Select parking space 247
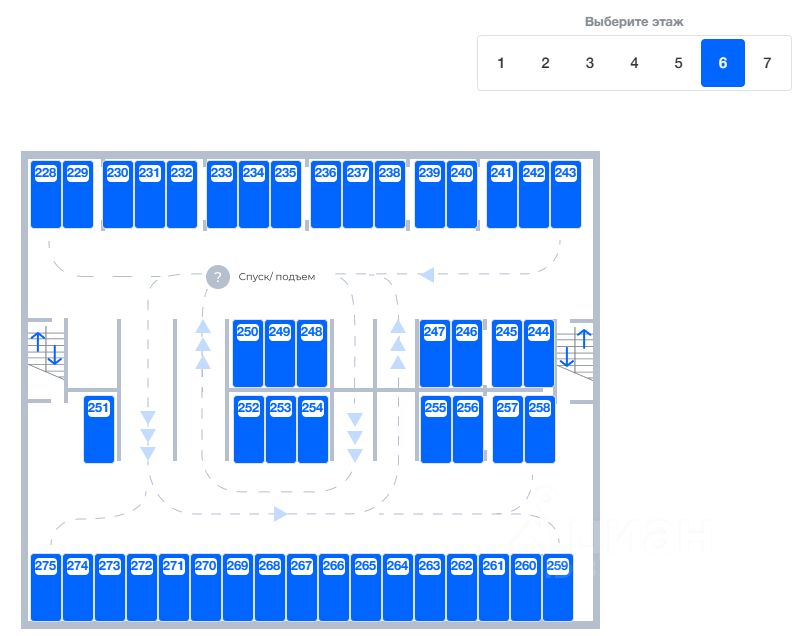 pyautogui.click(x=435, y=353)
